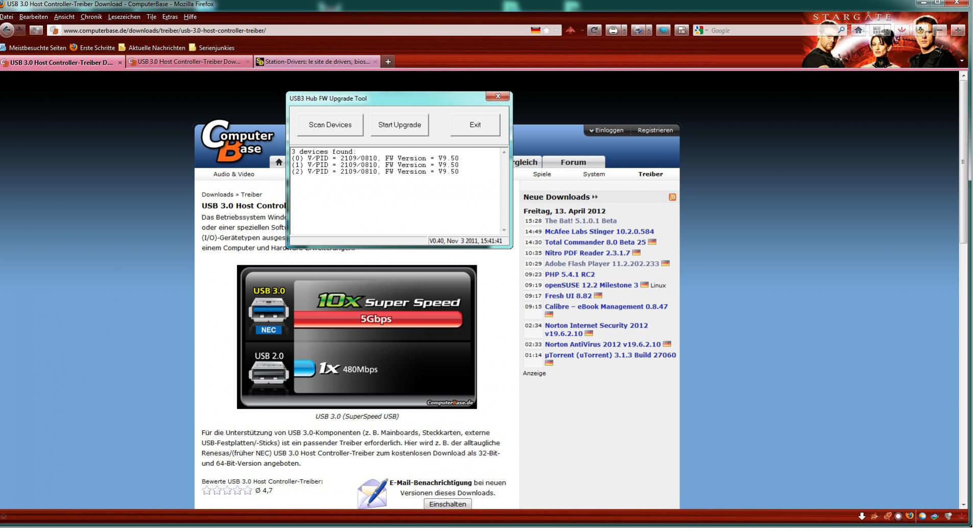Click Start Upgrade button

coord(400,125)
